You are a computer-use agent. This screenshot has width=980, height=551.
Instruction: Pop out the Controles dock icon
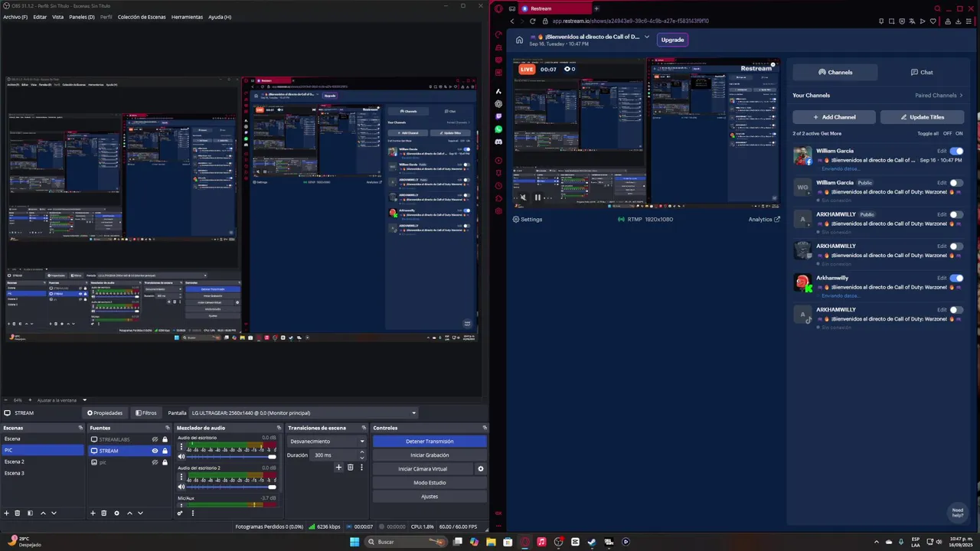485,428
